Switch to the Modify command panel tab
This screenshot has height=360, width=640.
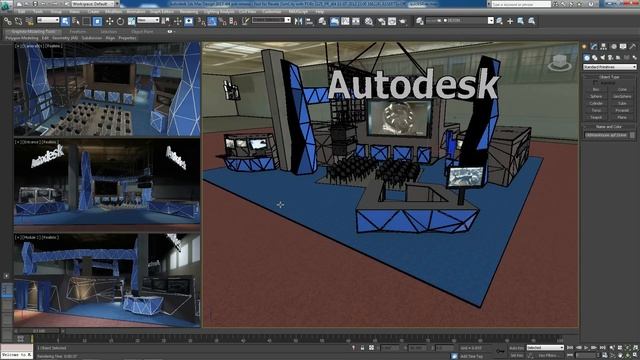coord(594,47)
